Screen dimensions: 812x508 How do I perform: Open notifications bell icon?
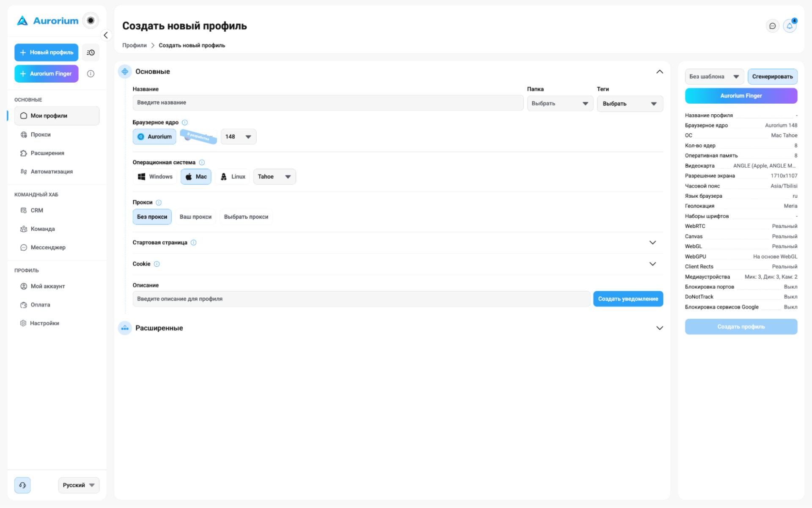[789, 26]
